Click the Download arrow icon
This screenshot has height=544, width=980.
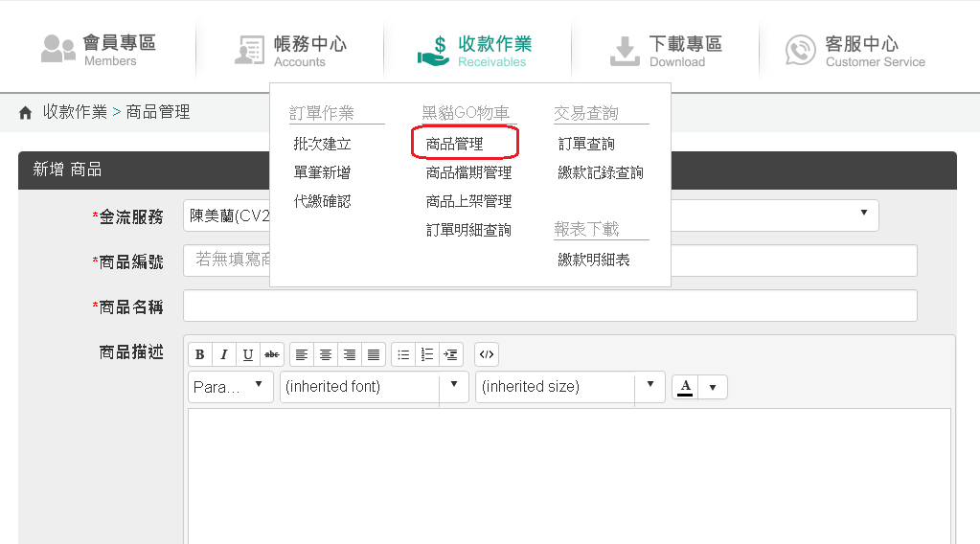pos(625,51)
